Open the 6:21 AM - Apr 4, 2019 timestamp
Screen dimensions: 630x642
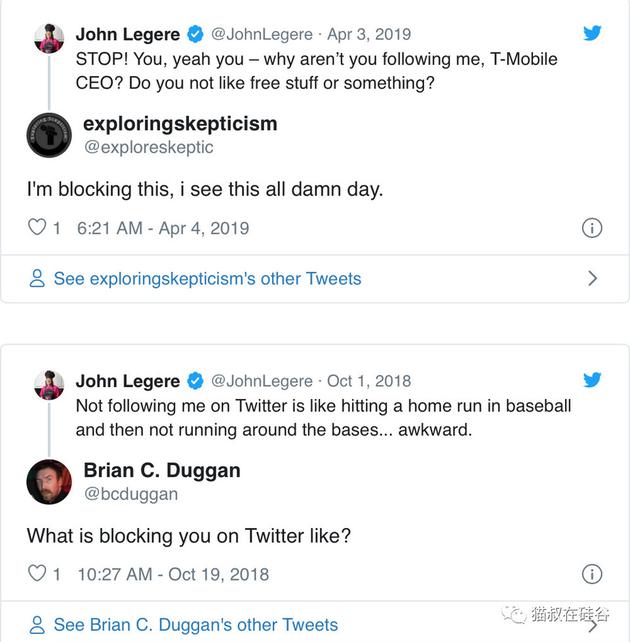tap(163, 228)
